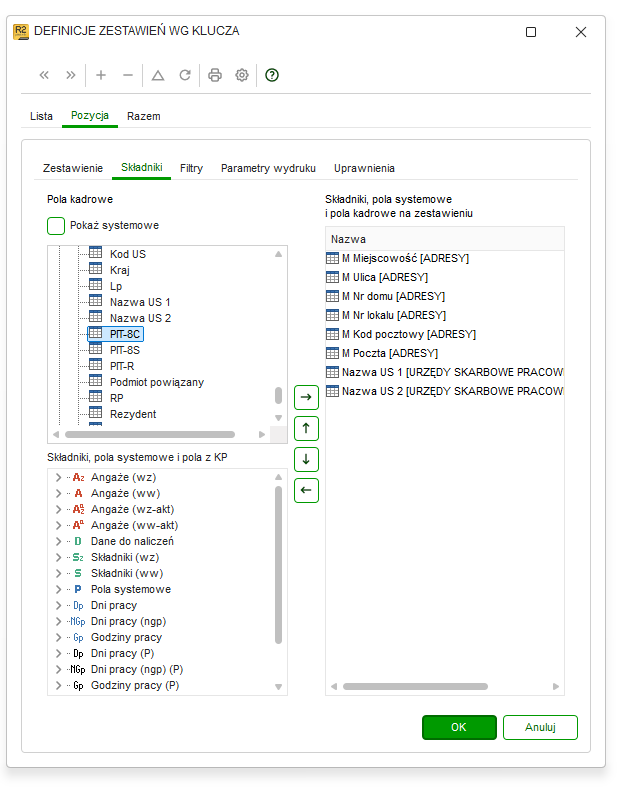Screen dimensions: 627x791
Task: Click Pola kadrowe scroll up arrow
Action: (278, 254)
